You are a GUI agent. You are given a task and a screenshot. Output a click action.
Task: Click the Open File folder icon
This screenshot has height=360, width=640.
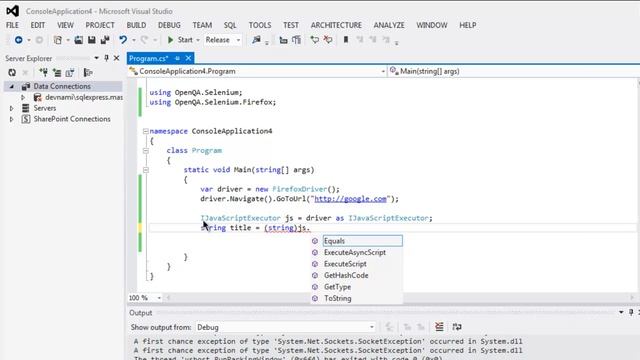coord(78,40)
